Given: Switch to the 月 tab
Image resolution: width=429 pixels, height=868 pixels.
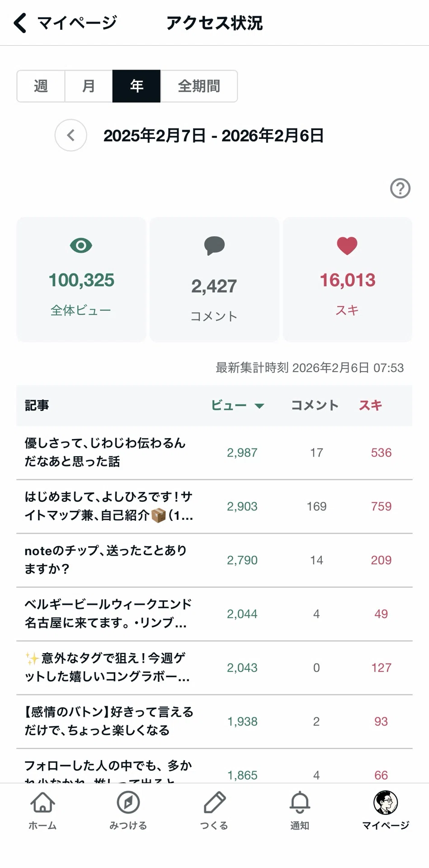Looking at the screenshot, I should tap(89, 86).
